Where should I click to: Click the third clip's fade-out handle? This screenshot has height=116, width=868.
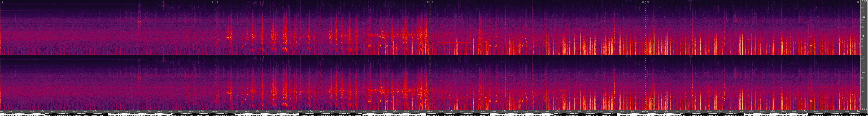pos(643,2)
